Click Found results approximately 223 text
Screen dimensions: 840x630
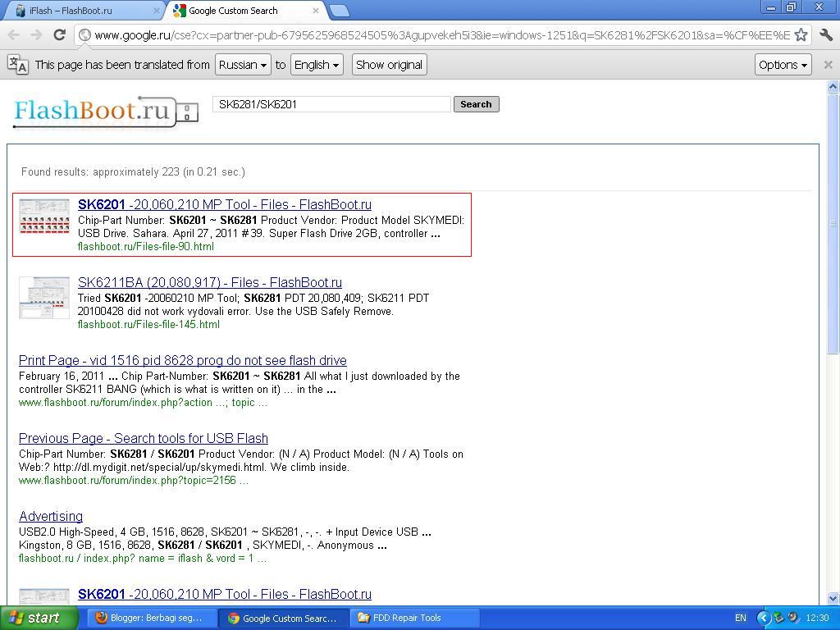[x=133, y=172]
